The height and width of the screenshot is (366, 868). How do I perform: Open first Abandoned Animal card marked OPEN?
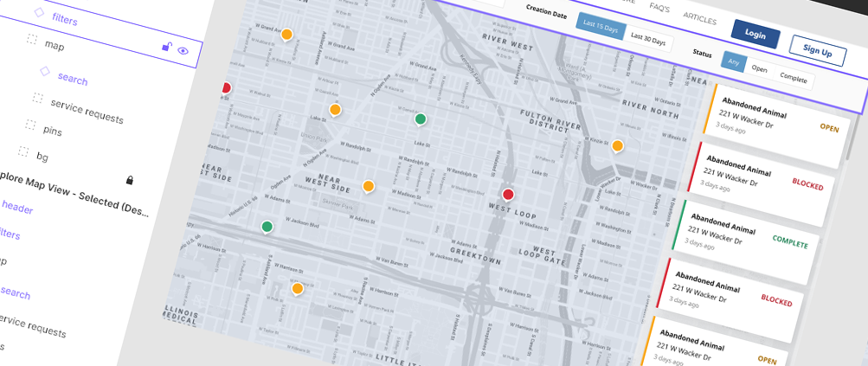(776, 126)
